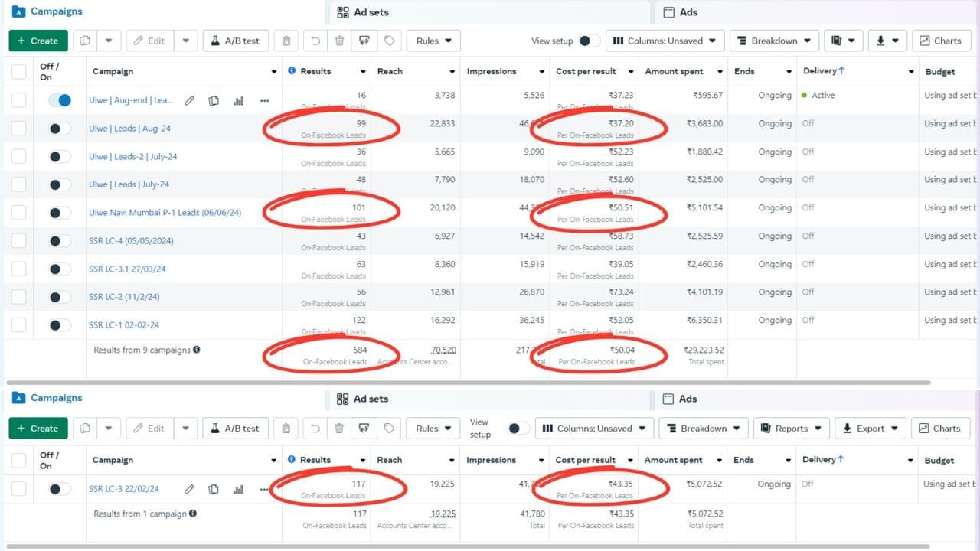Click the green Create button in the upper toolbar
The width and height of the screenshot is (980, 551).
(38, 41)
